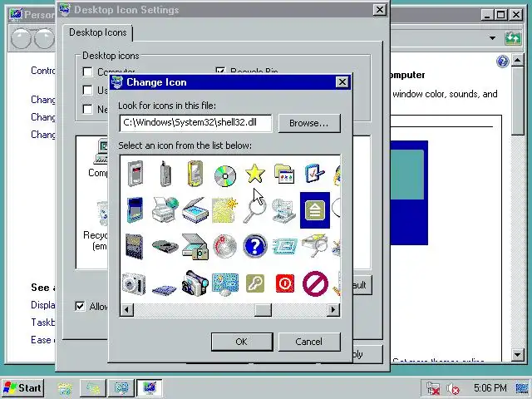The height and width of the screenshot is (399, 532).
Task: Confirm with the OK button
Action: click(242, 342)
